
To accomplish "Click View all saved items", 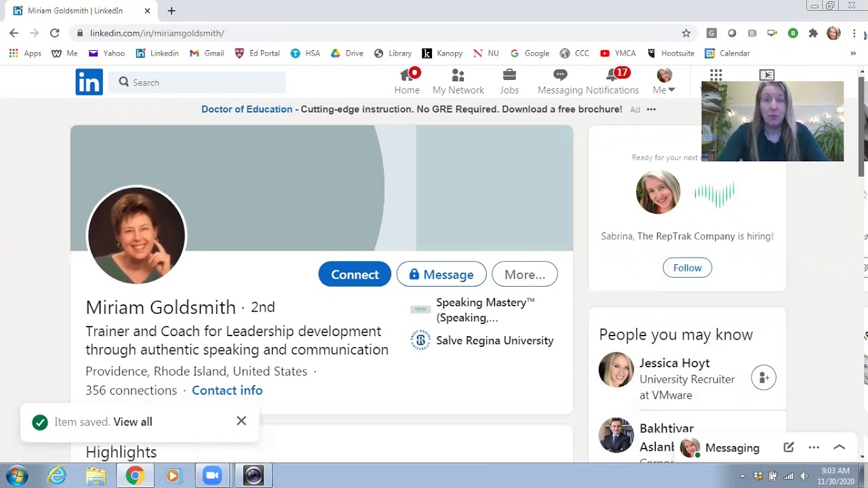I will click(133, 422).
